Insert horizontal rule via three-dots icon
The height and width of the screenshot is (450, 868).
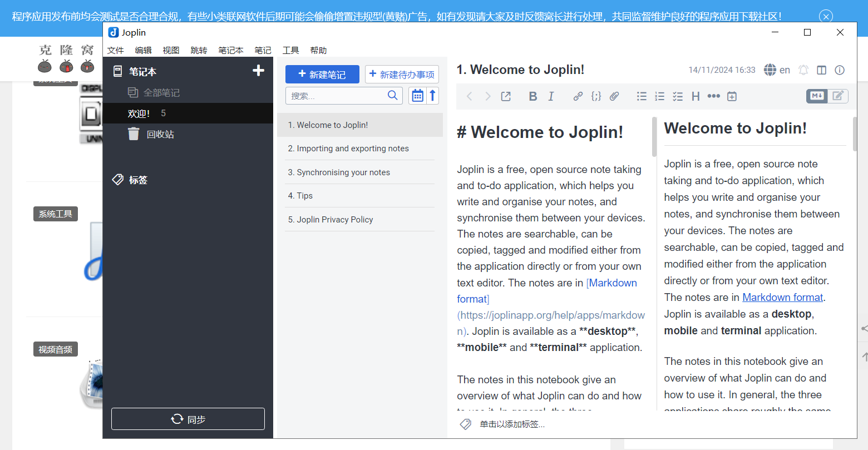[714, 96]
